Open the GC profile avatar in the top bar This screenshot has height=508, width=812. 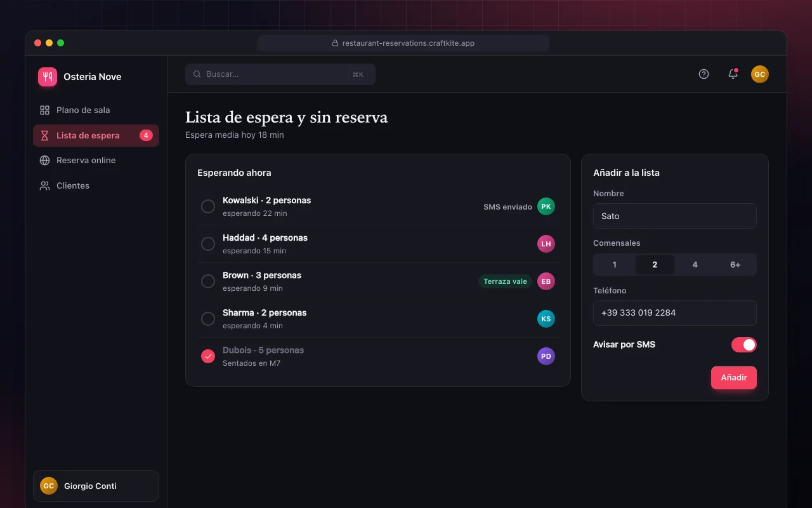tap(760, 74)
